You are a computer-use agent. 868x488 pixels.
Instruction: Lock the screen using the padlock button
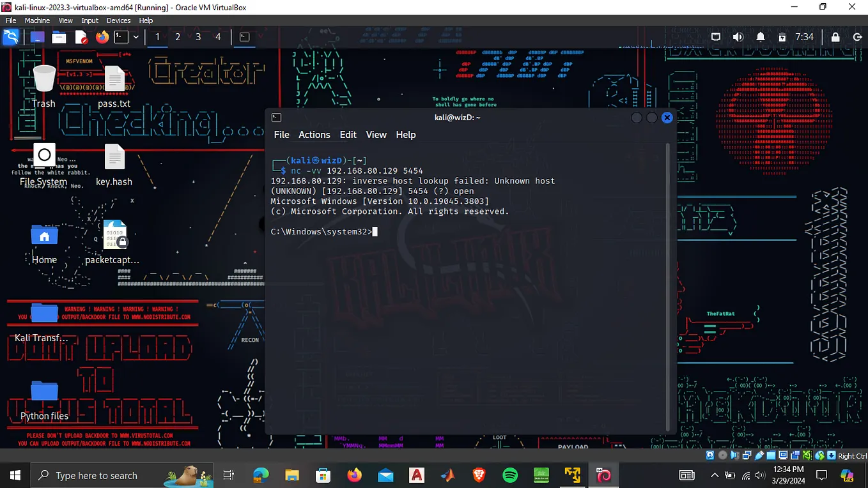coord(835,37)
